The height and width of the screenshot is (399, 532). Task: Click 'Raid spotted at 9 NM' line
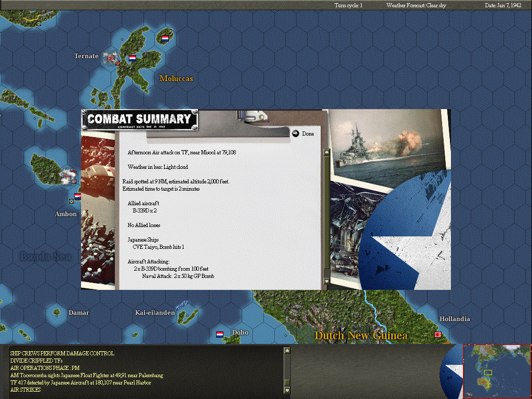[x=176, y=181]
